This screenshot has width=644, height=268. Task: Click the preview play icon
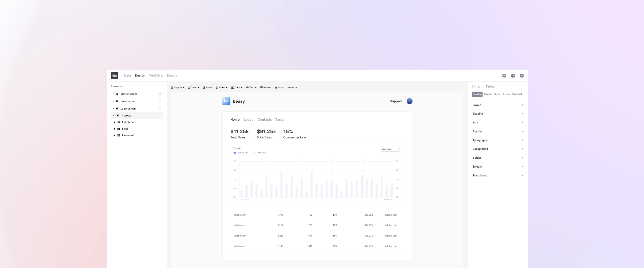click(x=522, y=76)
